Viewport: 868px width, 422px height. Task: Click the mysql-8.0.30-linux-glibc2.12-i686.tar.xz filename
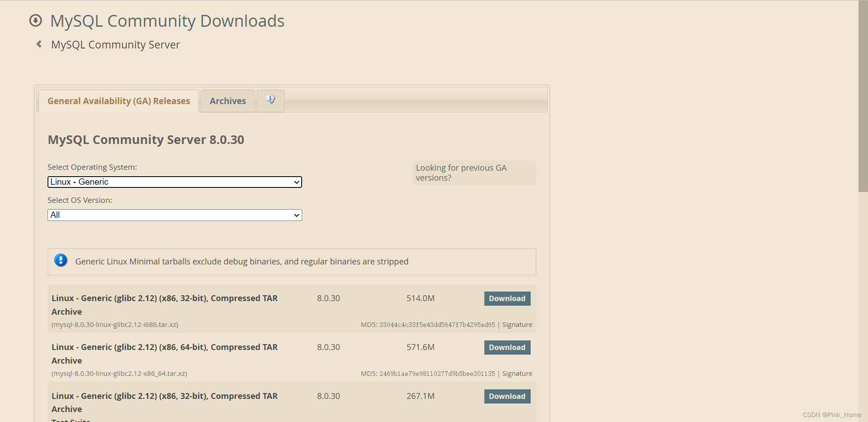point(114,324)
